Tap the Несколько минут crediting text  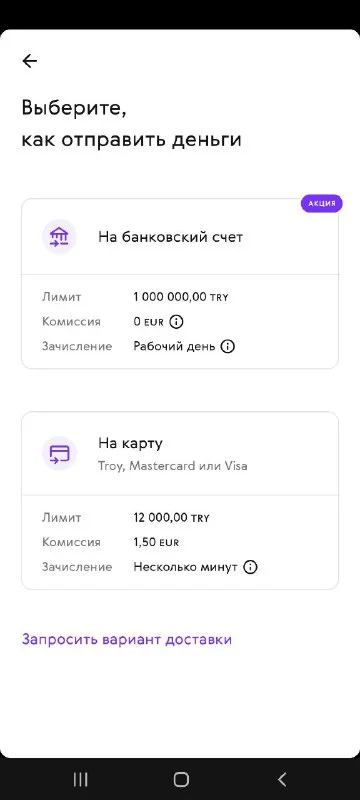point(186,567)
